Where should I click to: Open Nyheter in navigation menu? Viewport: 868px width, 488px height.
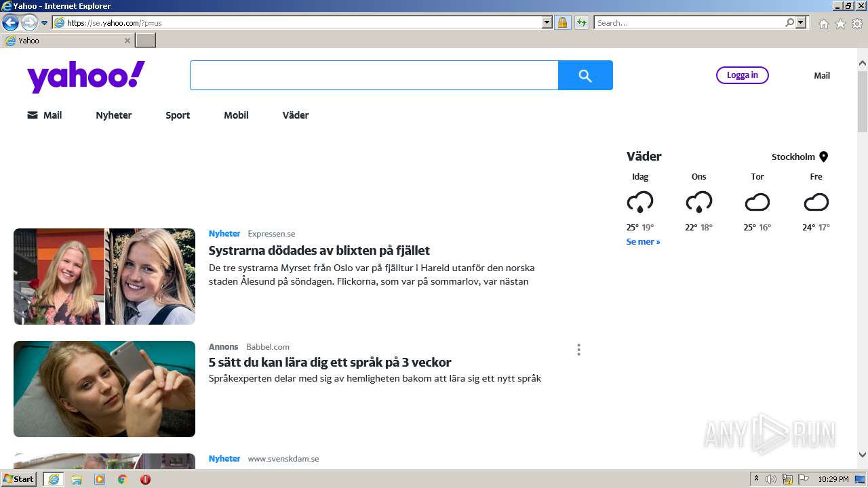[114, 115]
